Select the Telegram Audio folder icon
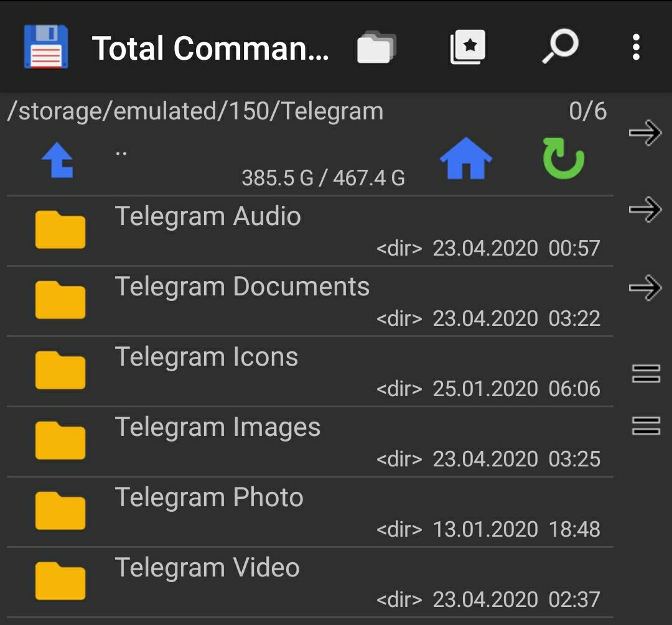672x625 pixels. coord(60,230)
